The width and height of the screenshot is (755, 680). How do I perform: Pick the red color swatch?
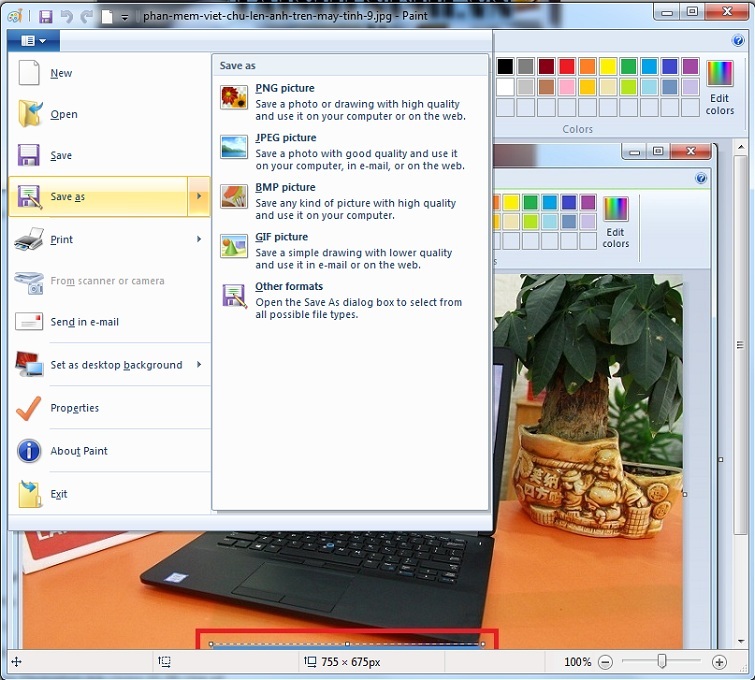point(567,67)
